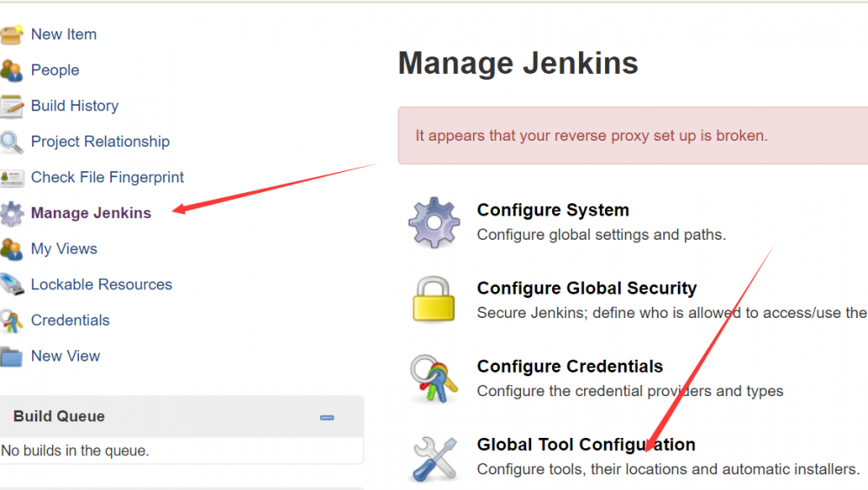Open Configure Global Security heading

(x=587, y=288)
